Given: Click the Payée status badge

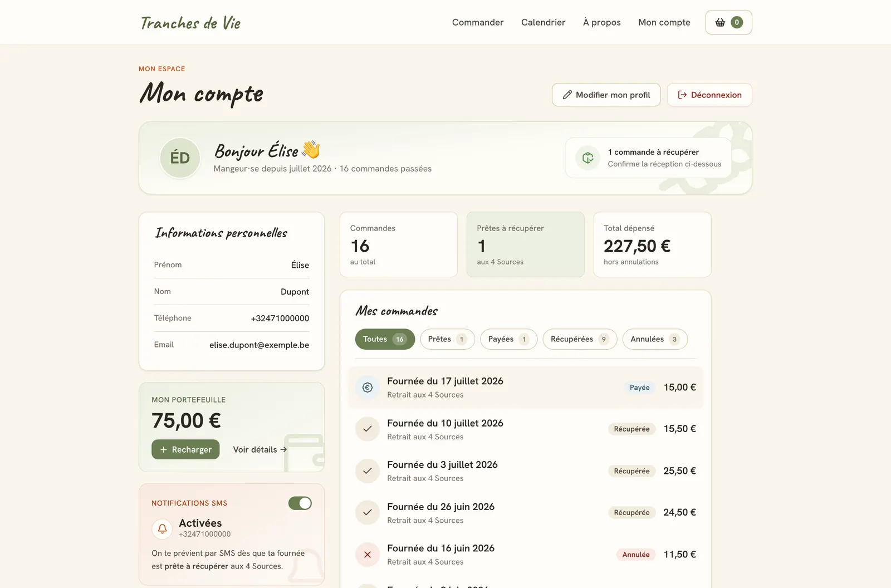Looking at the screenshot, I should click(x=639, y=388).
